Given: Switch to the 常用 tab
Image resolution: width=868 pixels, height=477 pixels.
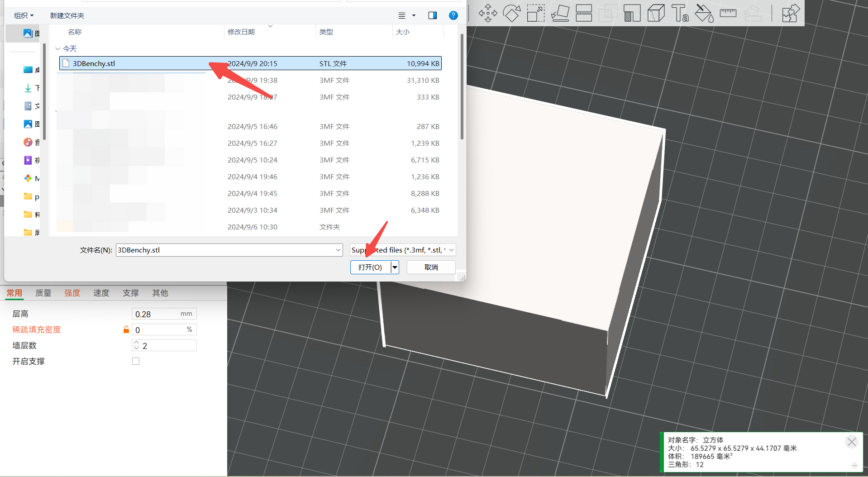Looking at the screenshot, I should (x=14, y=293).
